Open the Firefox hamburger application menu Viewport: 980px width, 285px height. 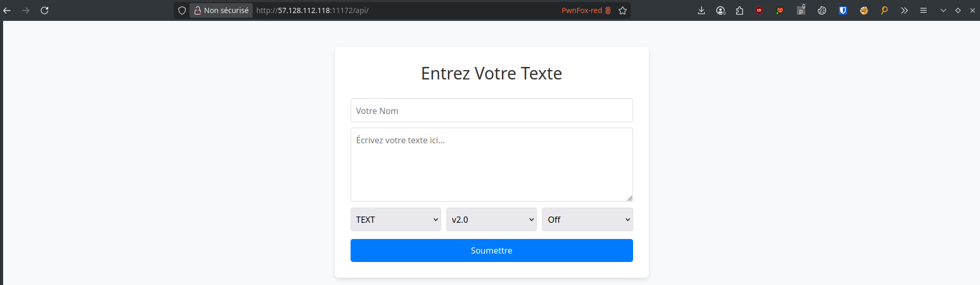923,10
